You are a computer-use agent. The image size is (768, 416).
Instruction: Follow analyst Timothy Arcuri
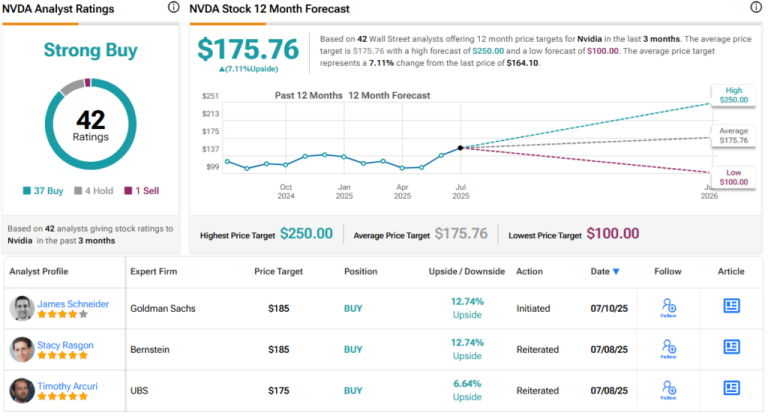(x=669, y=391)
